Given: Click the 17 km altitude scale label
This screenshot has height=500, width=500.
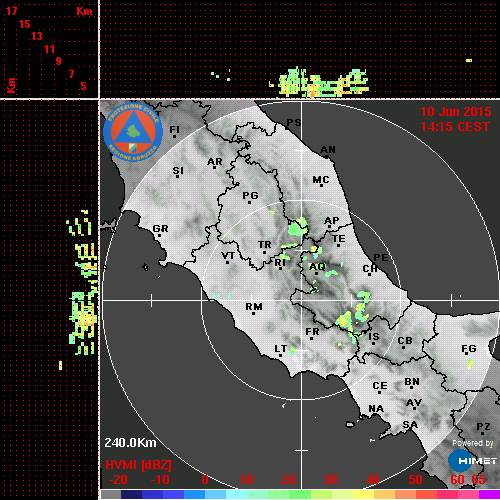Looking at the screenshot, I should coord(11,11).
